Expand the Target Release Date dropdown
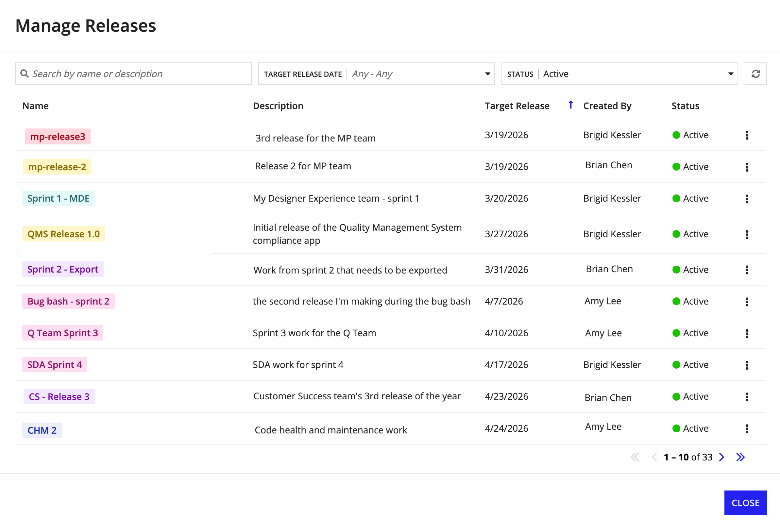 [487, 74]
